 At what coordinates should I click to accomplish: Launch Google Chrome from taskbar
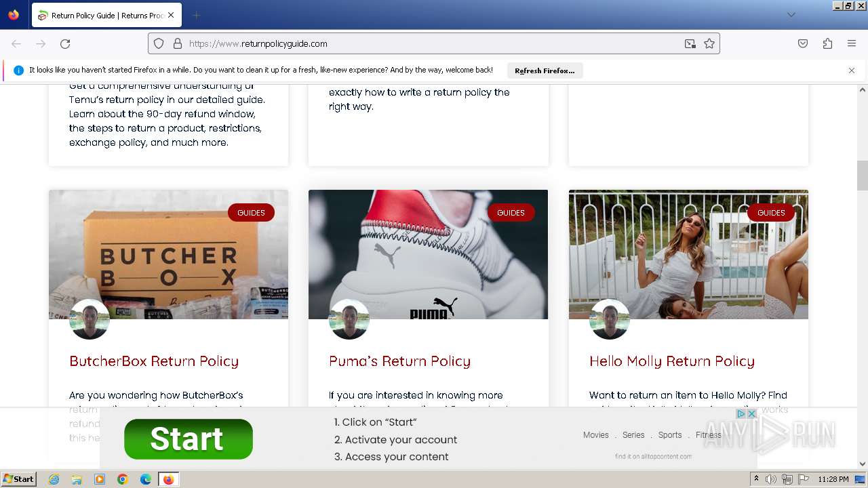[x=123, y=479]
